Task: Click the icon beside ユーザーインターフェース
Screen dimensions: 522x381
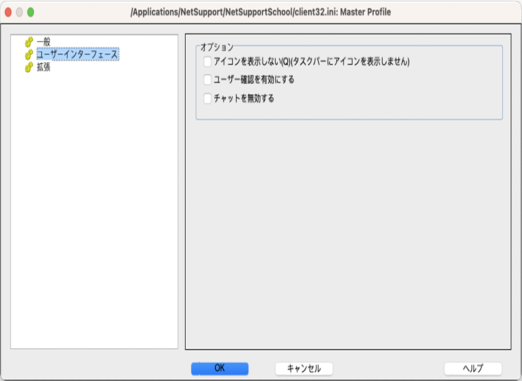Action: click(x=29, y=54)
